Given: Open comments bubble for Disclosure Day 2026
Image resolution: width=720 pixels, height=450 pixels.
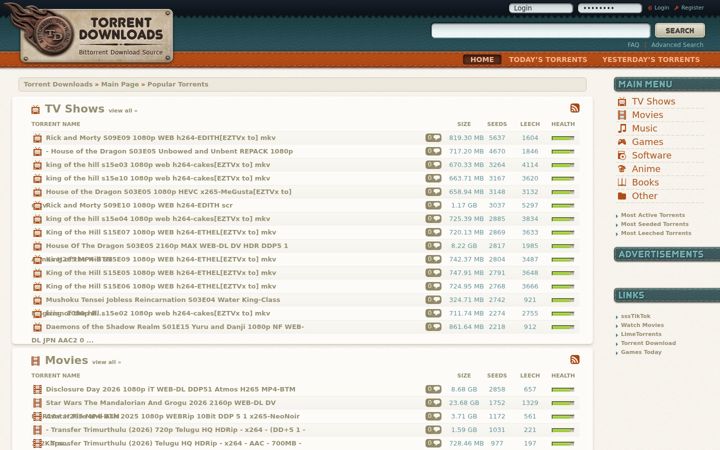Looking at the screenshot, I should 433,389.
